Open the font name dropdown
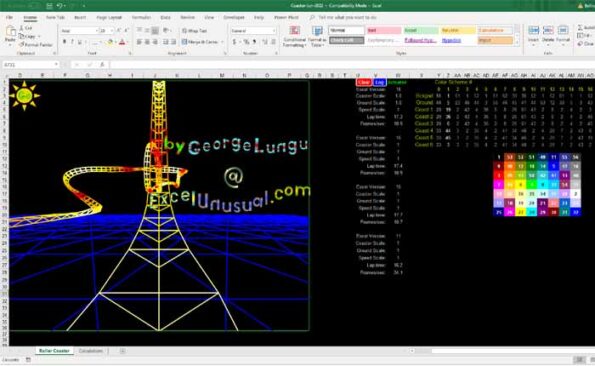 [x=96, y=30]
